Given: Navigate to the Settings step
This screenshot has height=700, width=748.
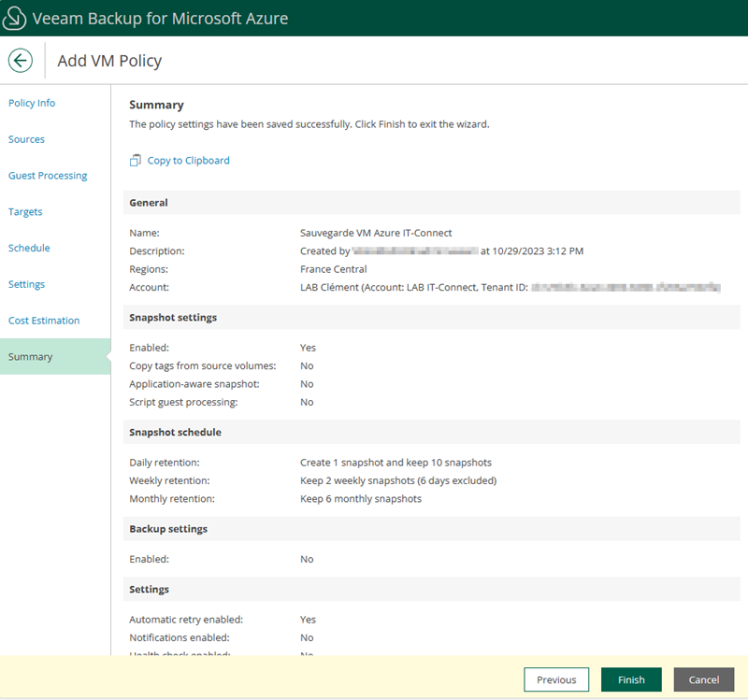Looking at the screenshot, I should coord(26,284).
